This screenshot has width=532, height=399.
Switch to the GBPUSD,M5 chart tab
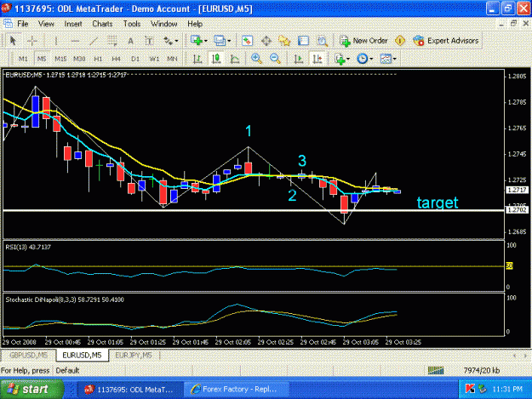(28, 356)
